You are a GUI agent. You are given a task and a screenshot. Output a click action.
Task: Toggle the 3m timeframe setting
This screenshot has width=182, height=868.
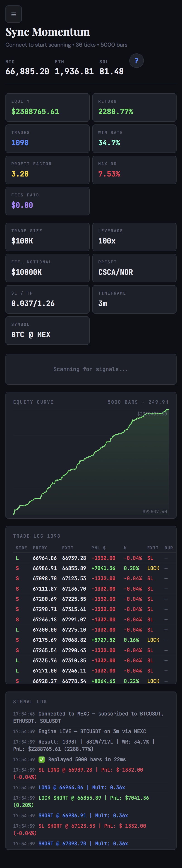tap(134, 299)
